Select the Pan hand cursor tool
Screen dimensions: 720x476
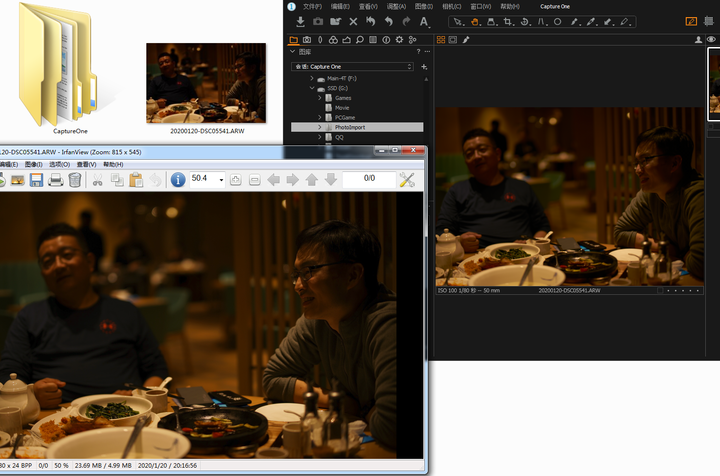point(474,21)
